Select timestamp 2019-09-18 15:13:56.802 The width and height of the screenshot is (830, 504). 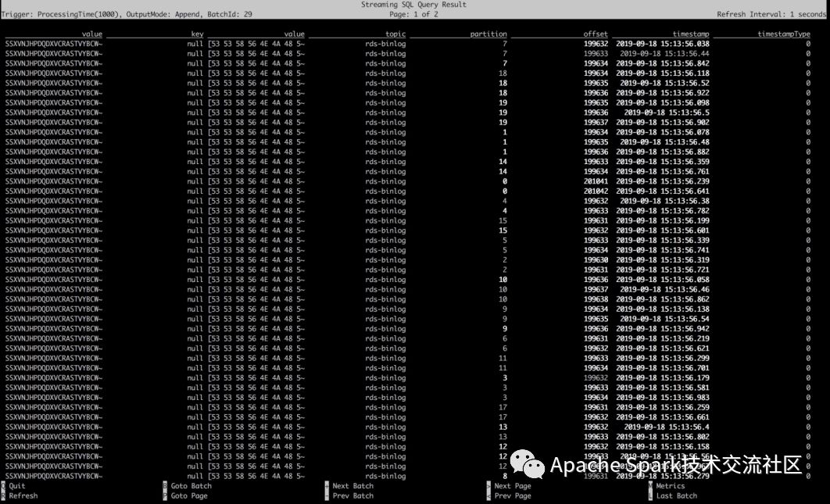pyautogui.click(x=663, y=437)
